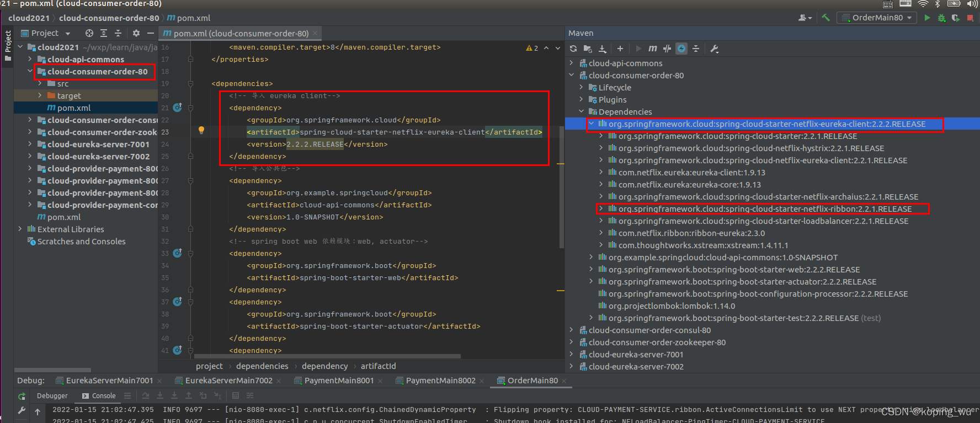Download sources and documentation in Maven toolbar
The image size is (980, 423).
[603, 49]
